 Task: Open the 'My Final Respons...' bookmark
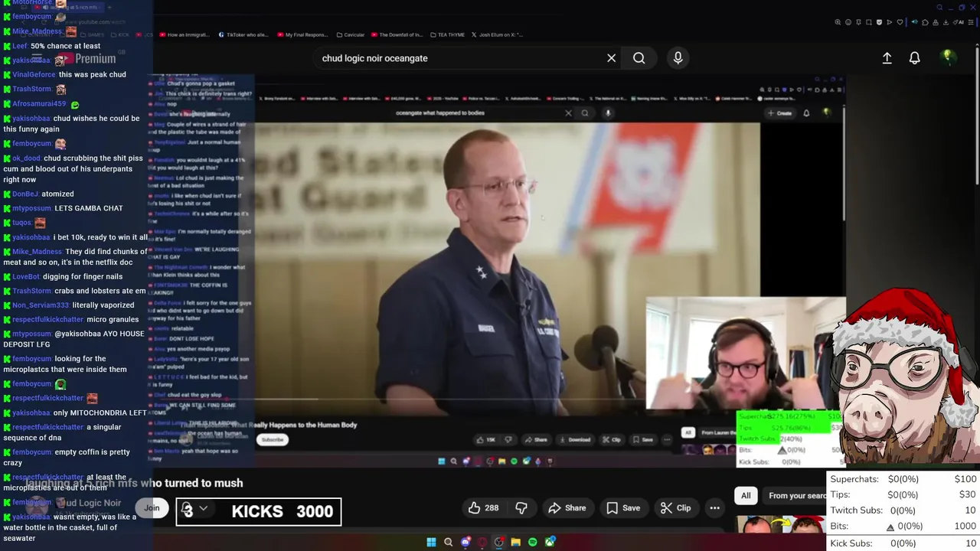(302, 34)
